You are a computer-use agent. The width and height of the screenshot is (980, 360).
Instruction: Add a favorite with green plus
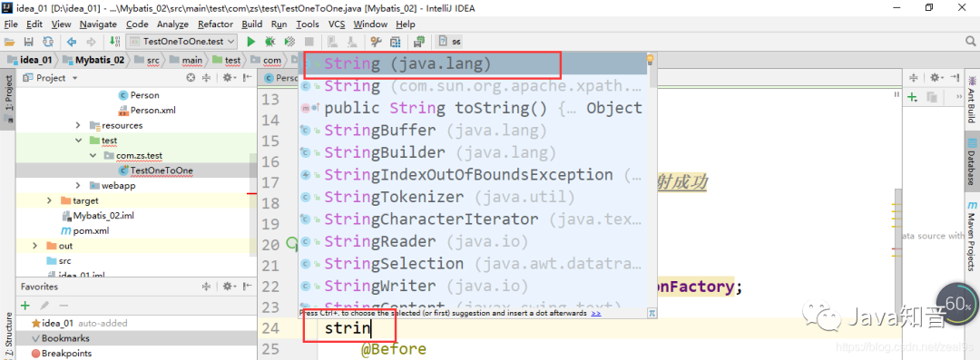coord(25,306)
